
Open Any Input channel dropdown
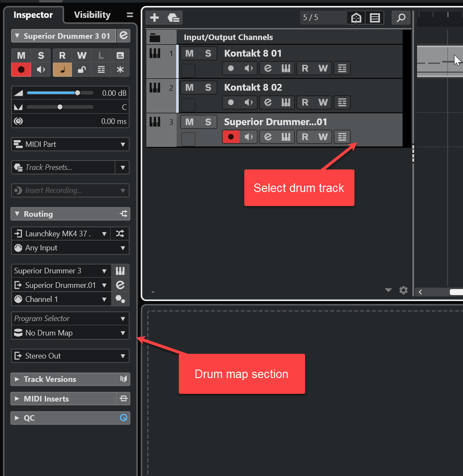point(70,248)
